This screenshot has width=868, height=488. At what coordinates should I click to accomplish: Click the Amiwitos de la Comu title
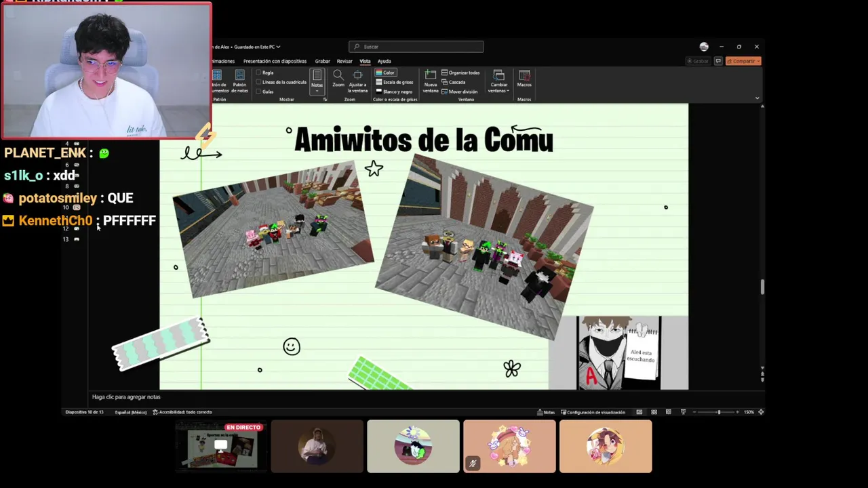click(423, 140)
